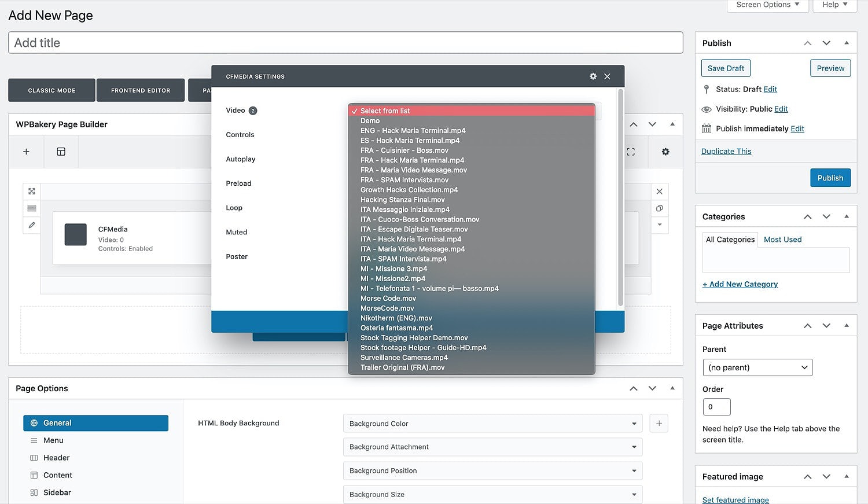Click the CFMedia settings dialog scrollbar
This screenshot has width=868, height=504.
tap(620, 197)
